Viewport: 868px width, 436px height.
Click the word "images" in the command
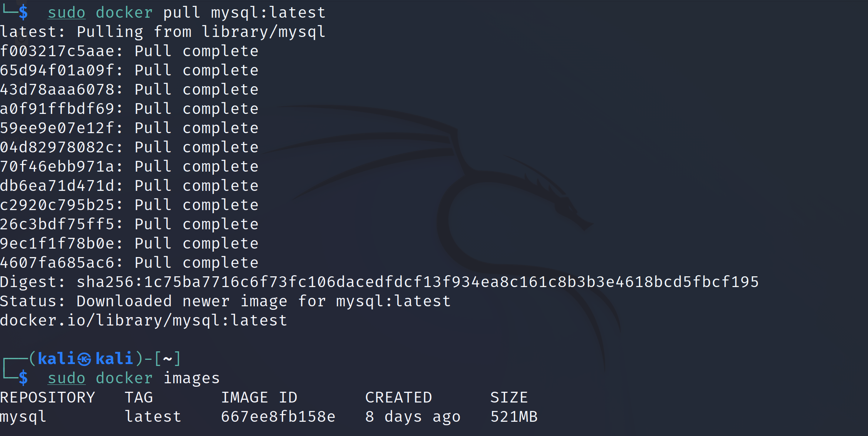191,378
